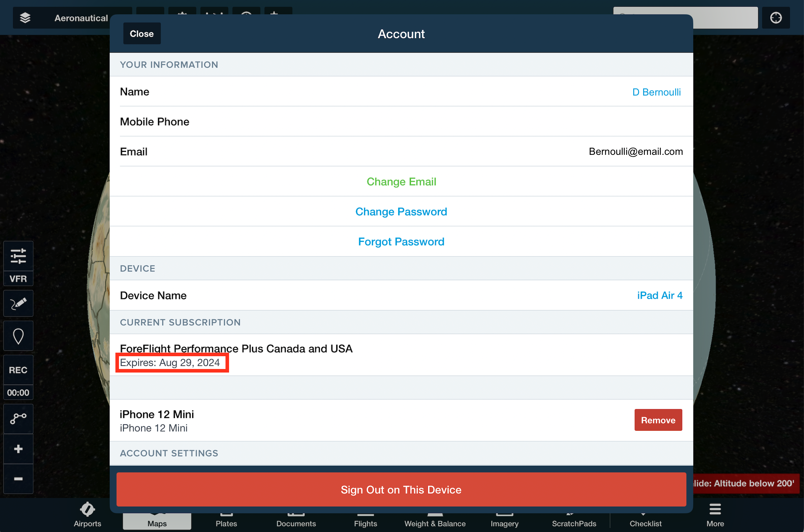The width and height of the screenshot is (804, 532).
Task: Go to the Flights tab
Action: click(x=365, y=521)
